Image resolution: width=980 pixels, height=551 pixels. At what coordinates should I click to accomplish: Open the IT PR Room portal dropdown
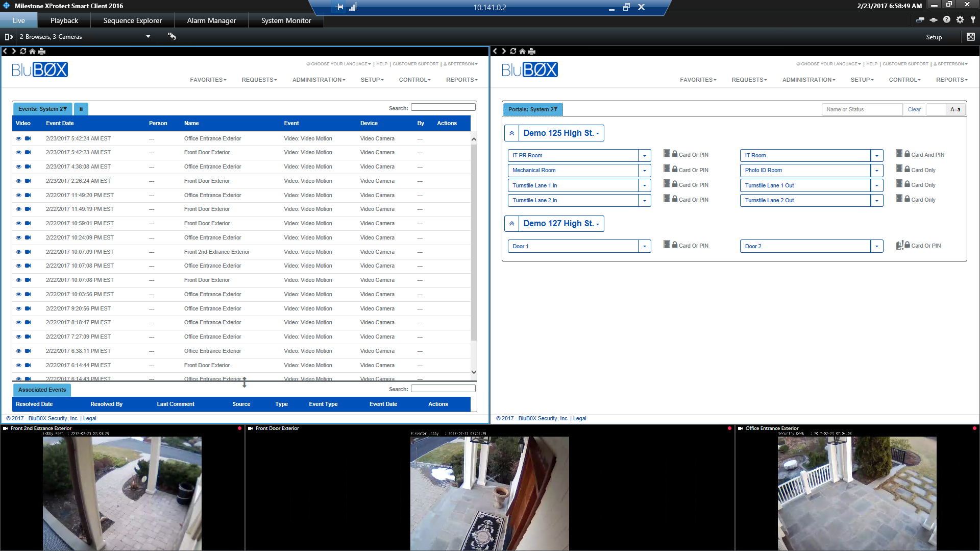pos(645,155)
